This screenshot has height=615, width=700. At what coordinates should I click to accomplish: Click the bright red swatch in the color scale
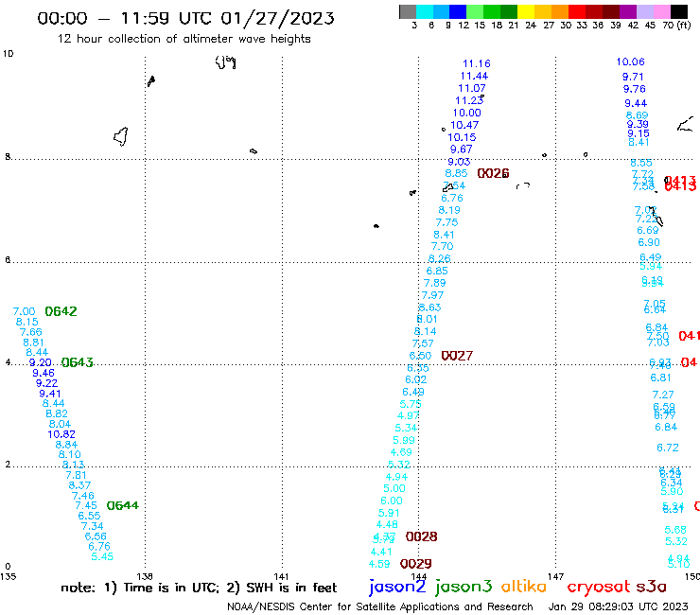click(577, 11)
